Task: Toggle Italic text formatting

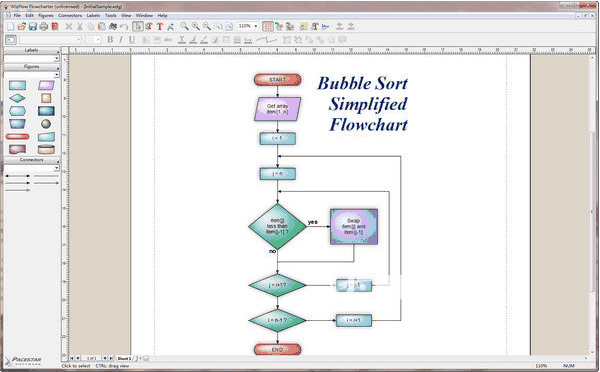Action: pos(121,39)
